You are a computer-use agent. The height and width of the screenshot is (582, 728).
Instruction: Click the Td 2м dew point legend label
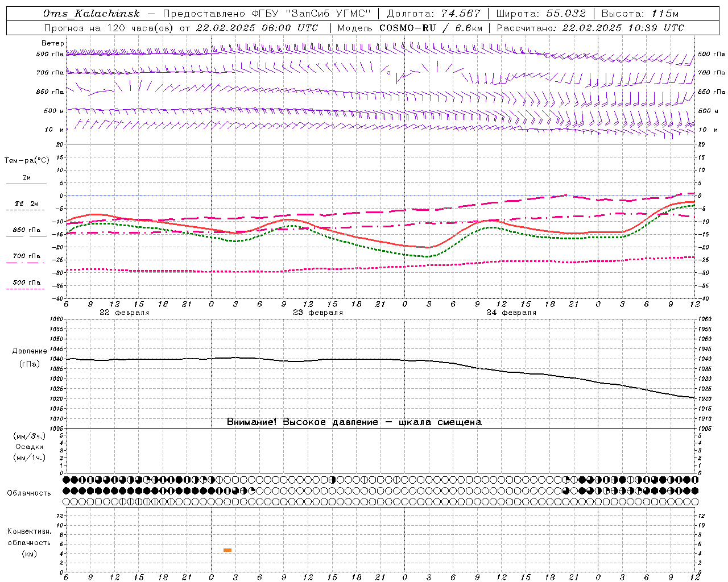[27, 203]
